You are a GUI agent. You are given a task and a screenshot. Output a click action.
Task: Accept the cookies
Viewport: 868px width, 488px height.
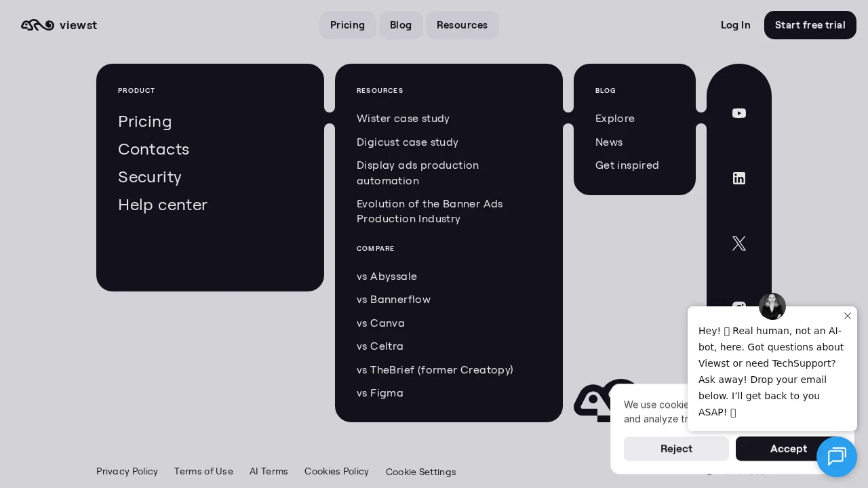tap(789, 449)
